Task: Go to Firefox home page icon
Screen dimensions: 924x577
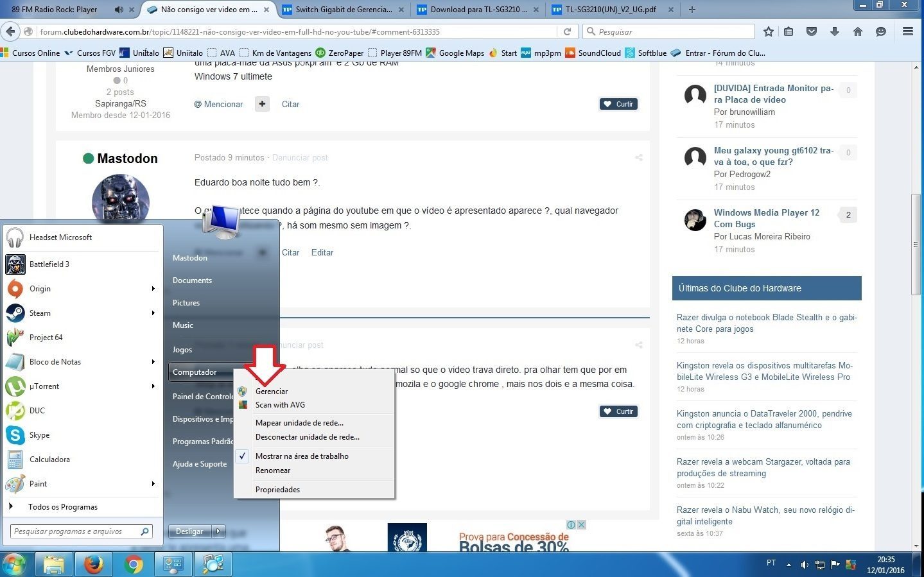Action: (858, 31)
